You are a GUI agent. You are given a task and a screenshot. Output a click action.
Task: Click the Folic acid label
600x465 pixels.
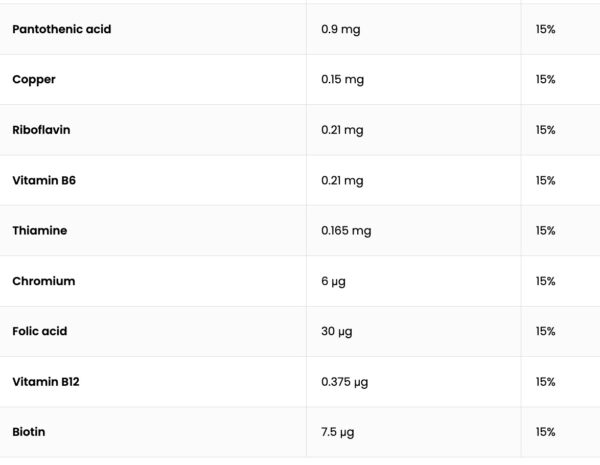[40, 331]
